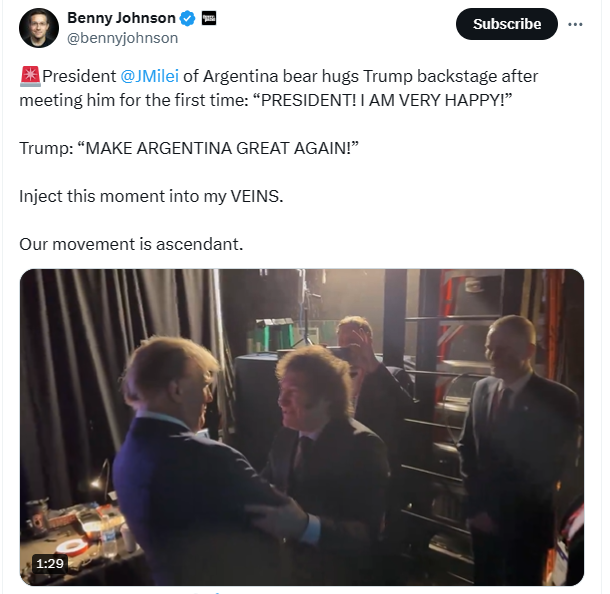Click the "PRESIDENT! I AM VERY HAPPY!" quote text

click(374, 99)
